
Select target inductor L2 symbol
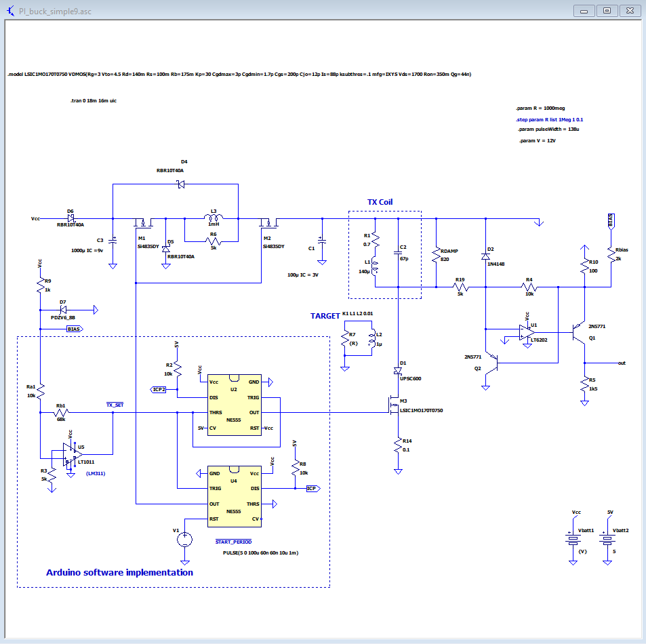coord(372,338)
